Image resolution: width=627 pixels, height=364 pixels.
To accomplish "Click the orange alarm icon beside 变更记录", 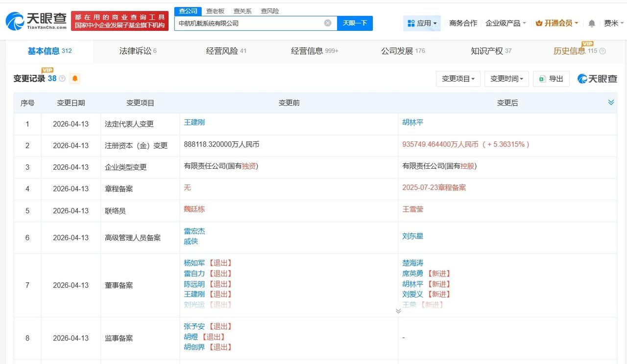I will [75, 78].
